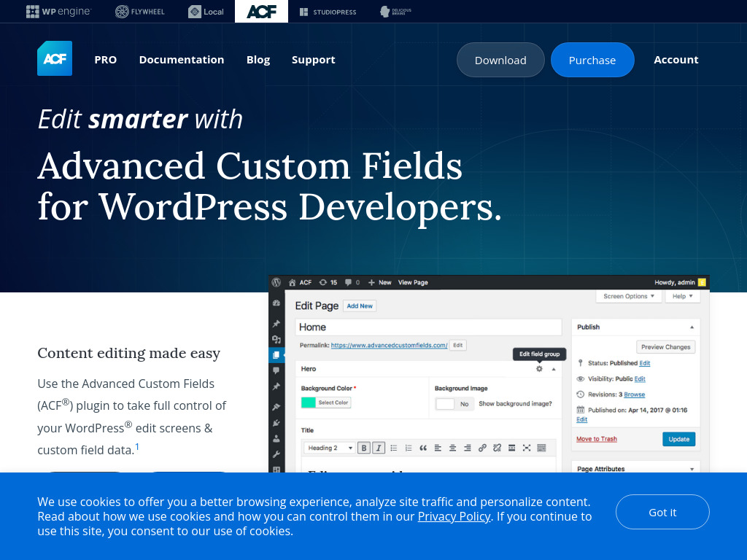Open Dashboard icon in WordPress sidebar
The width and height of the screenshot is (747, 560).
click(276, 303)
